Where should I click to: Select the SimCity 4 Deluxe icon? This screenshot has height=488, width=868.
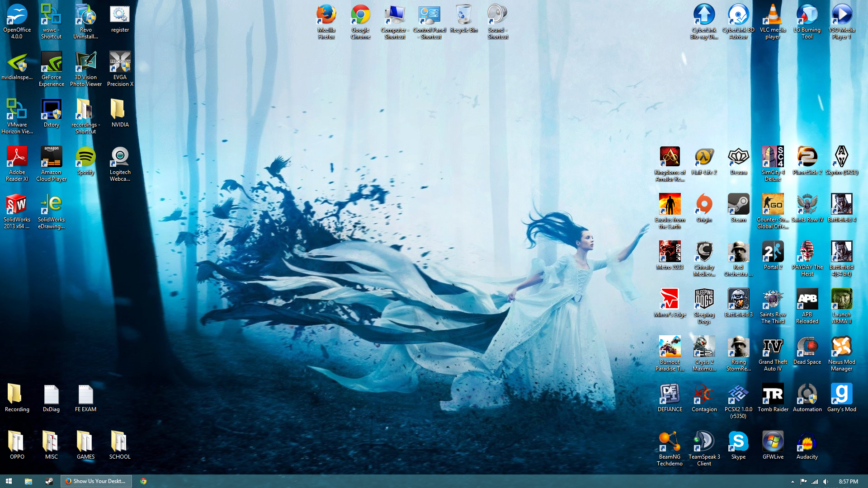773,164
